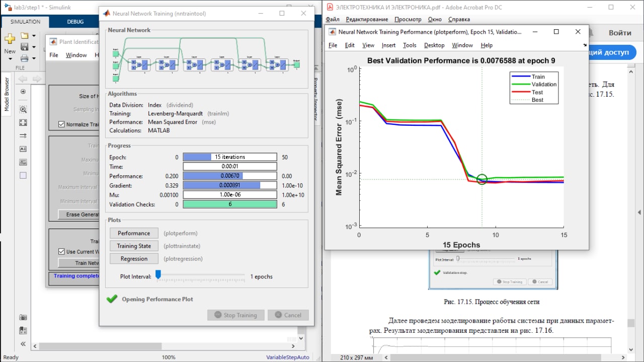Click the Sample Time arrows palette icon
This screenshot has width=644, height=362.
click(23, 136)
